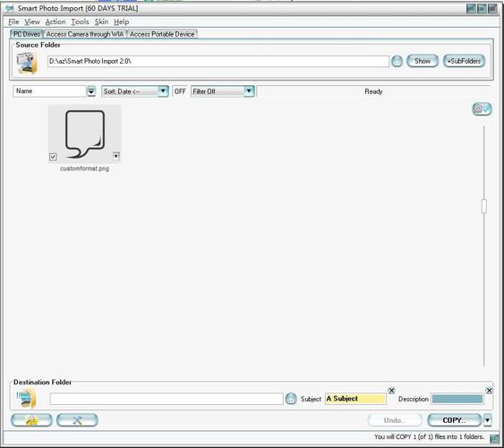Browse for source folder with round button

point(397,61)
